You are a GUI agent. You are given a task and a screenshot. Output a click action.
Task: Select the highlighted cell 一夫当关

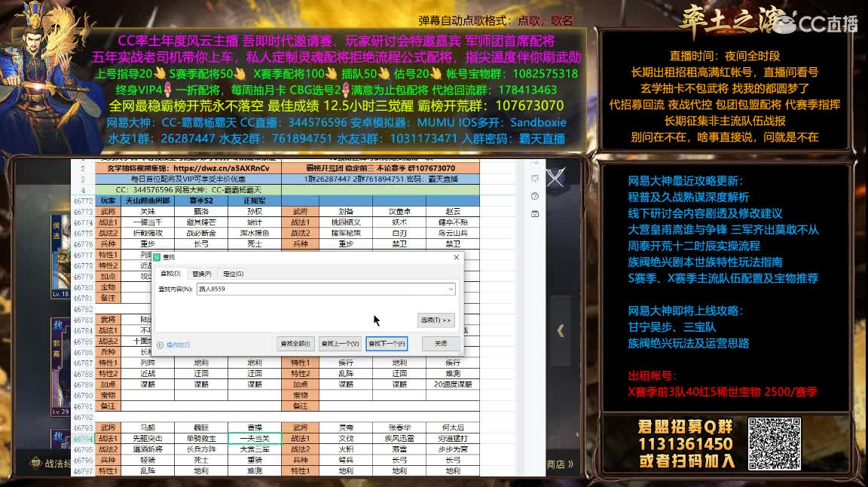[255, 438]
